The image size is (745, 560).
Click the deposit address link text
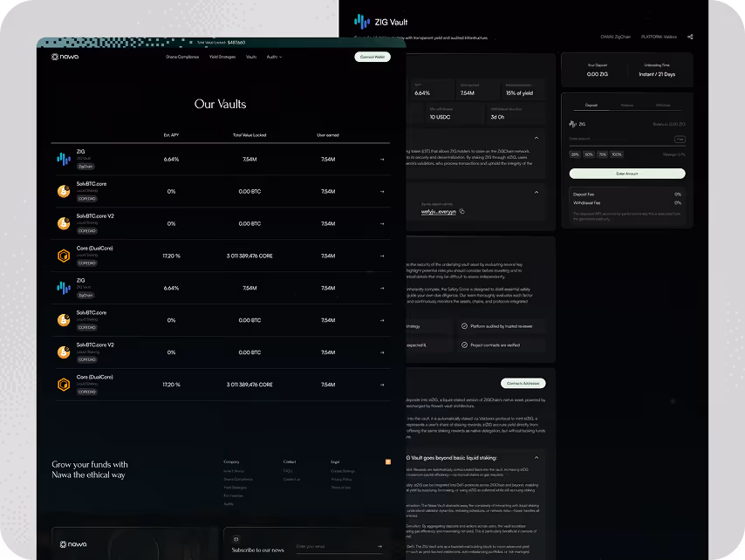click(x=438, y=212)
